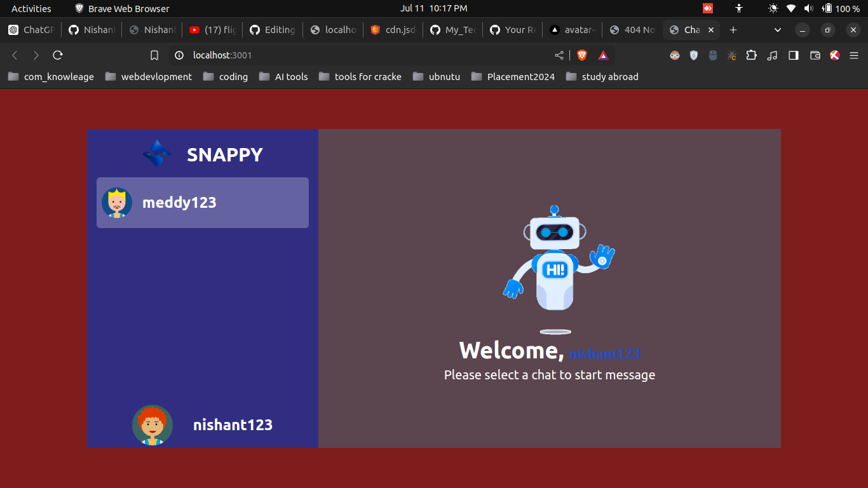The width and height of the screenshot is (868, 488).
Task: Open the brightness indicator in top bar
Action: [x=773, y=8]
